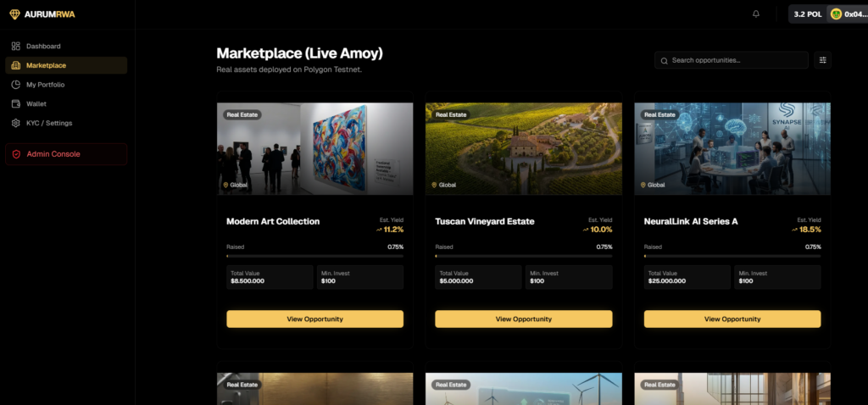The width and height of the screenshot is (868, 405).
Task: Click the Admin Console shield icon
Action: (17, 154)
